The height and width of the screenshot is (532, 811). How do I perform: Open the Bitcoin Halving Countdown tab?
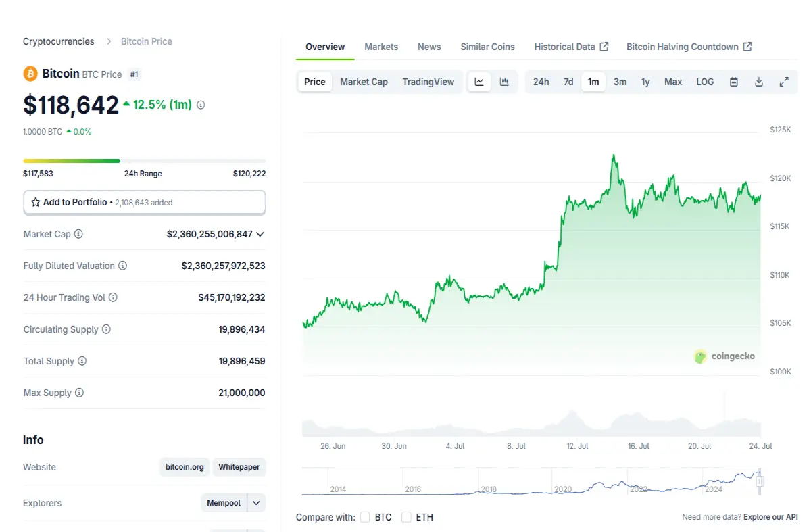pyautogui.click(x=689, y=47)
